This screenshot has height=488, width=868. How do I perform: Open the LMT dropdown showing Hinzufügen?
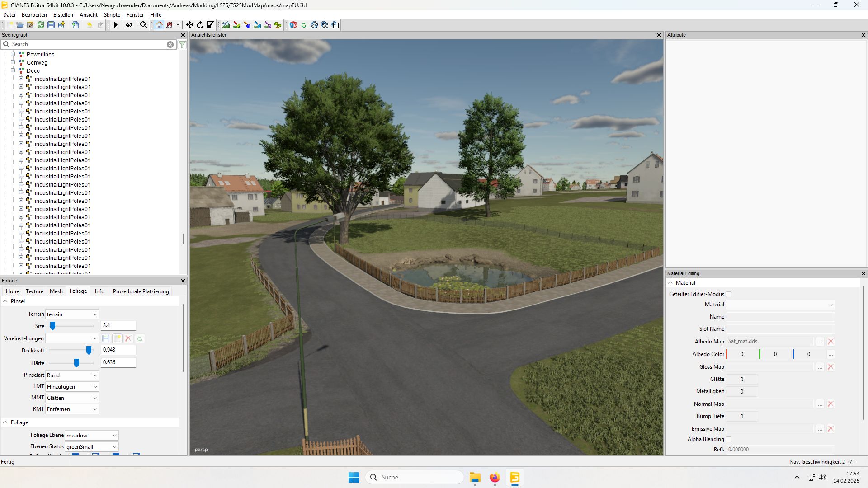click(72, 387)
